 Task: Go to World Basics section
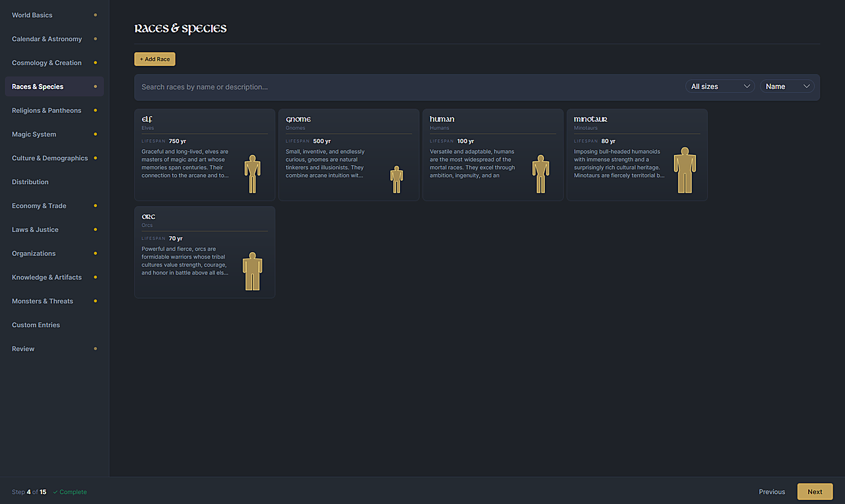54,15
